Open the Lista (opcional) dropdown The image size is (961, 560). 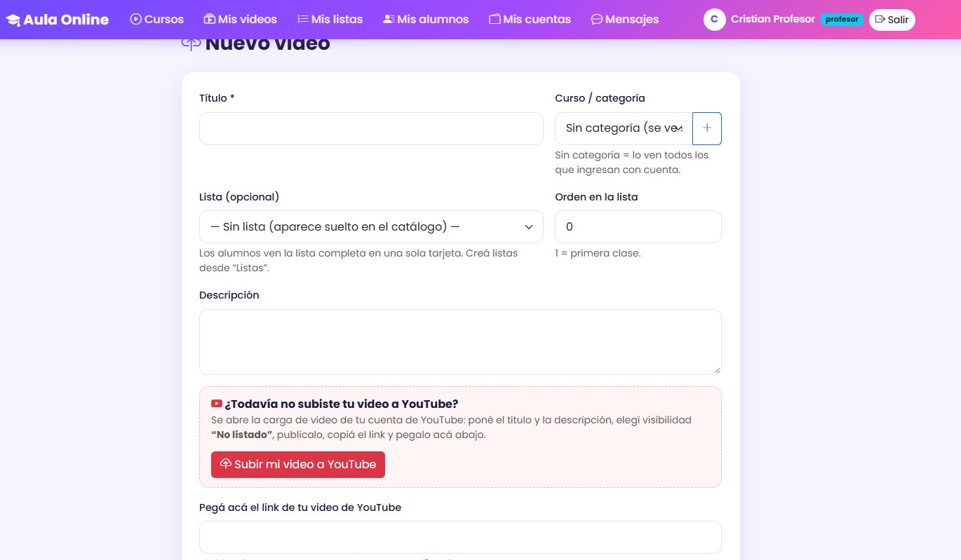371,227
